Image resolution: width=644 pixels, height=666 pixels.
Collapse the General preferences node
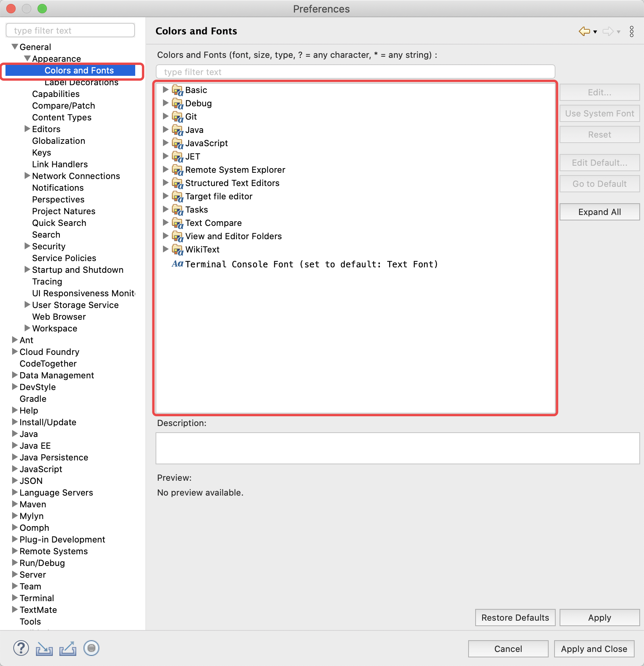click(x=15, y=47)
